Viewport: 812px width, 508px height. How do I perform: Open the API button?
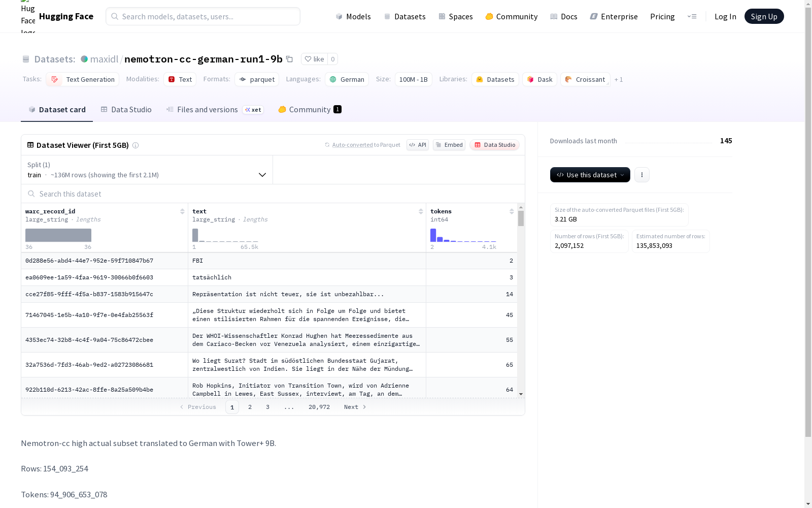pyautogui.click(x=418, y=145)
